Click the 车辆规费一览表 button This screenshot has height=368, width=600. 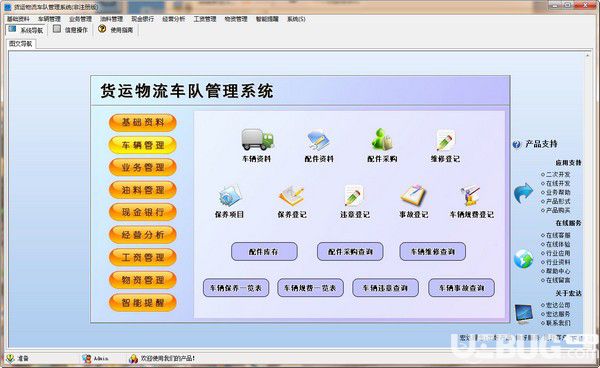[x=310, y=288]
